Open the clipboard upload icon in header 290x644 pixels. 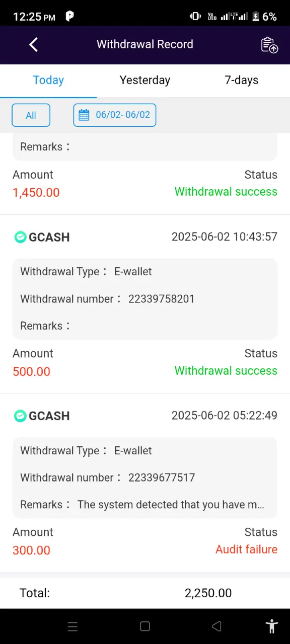(270, 45)
